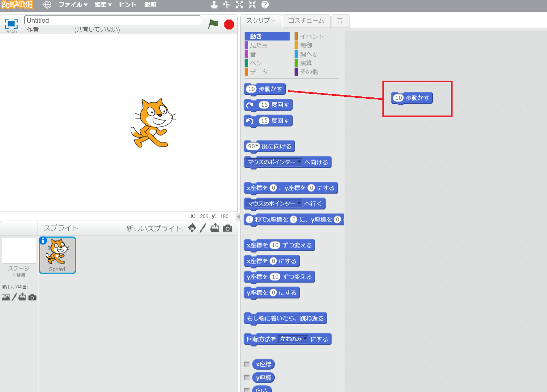Image resolution: width=547 pixels, height=392 pixels.
Task: Open the 90 direction dropdown
Action: click(x=257, y=146)
